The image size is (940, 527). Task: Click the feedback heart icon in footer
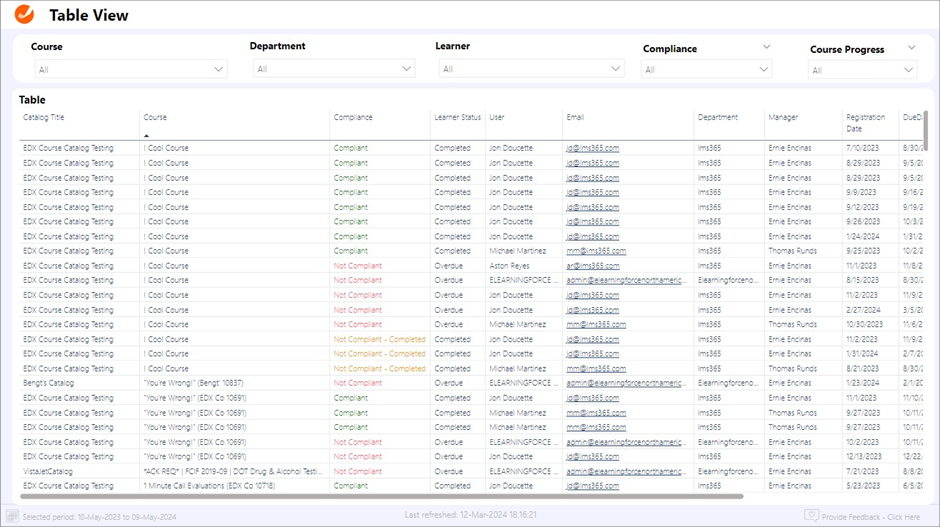click(811, 516)
